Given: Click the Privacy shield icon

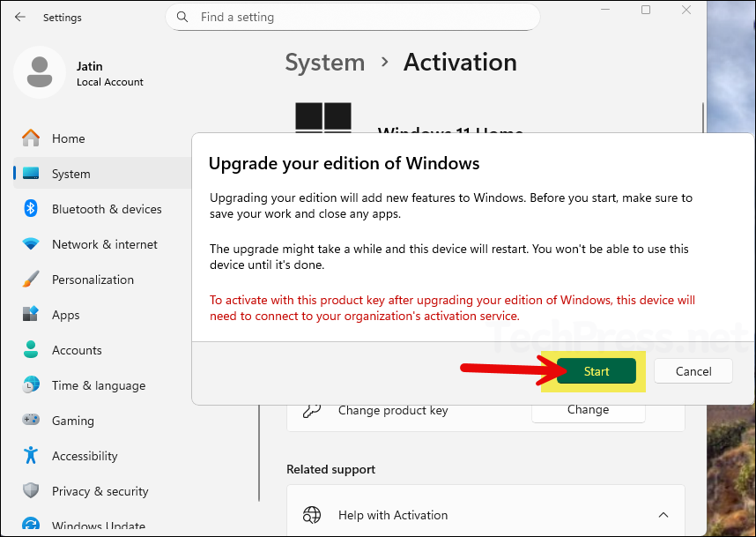Looking at the screenshot, I should (x=31, y=490).
